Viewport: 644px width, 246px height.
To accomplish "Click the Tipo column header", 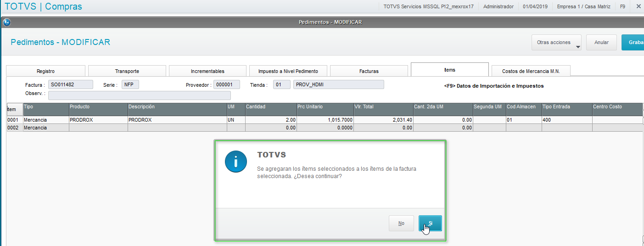I will [46, 109].
